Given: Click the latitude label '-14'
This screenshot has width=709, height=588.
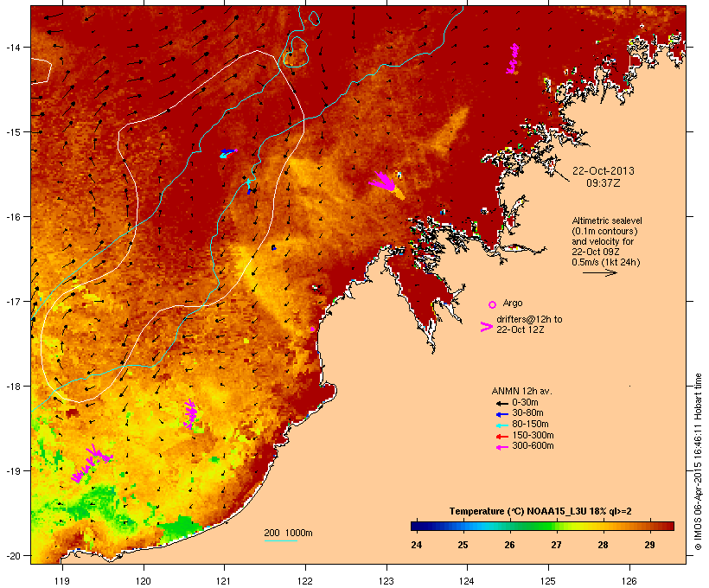Looking at the screenshot, I should click(12, 47).
